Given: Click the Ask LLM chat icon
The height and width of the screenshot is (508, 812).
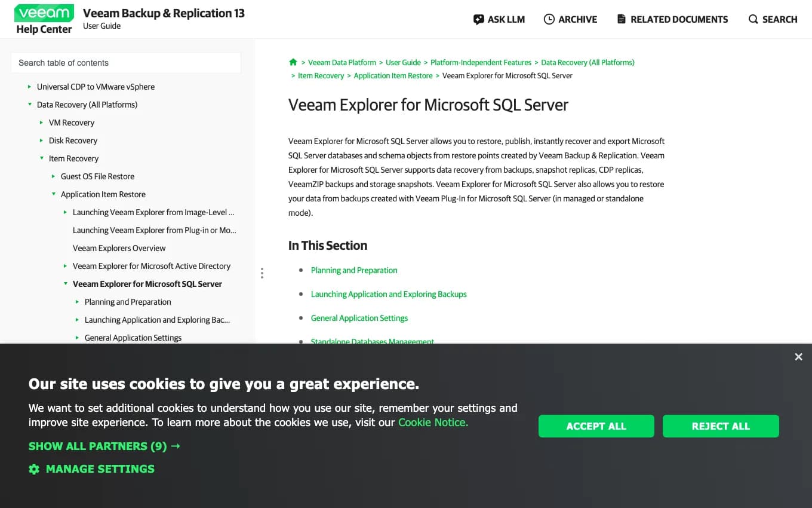Looking at the screenshot, I should click(x=478, y=19).
